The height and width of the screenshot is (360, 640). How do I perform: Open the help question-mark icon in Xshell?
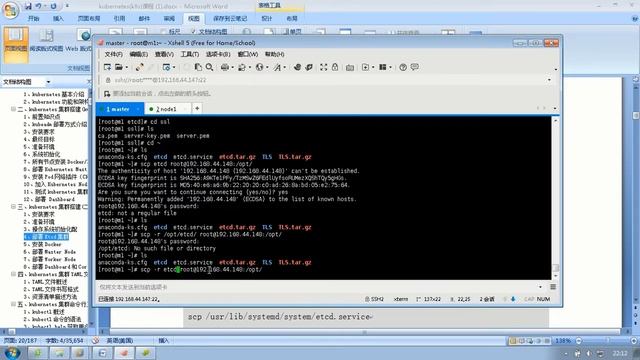click(x=403, y=67)
